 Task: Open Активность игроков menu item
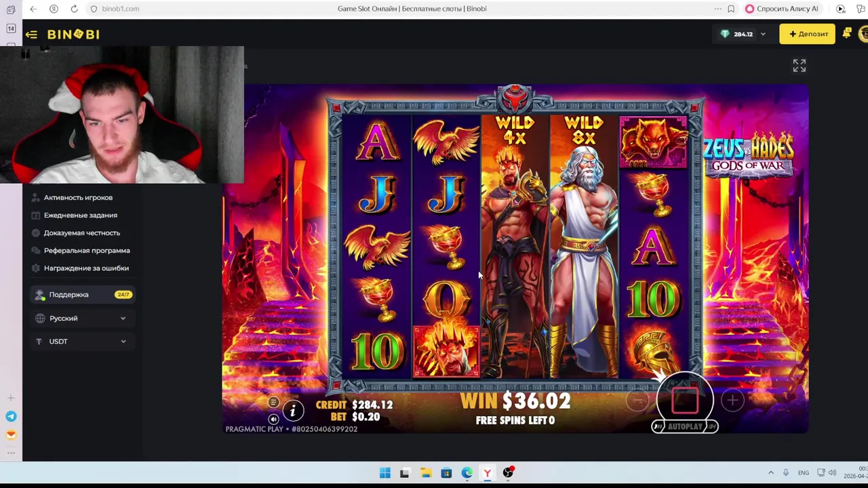click(x=78, y=197)
